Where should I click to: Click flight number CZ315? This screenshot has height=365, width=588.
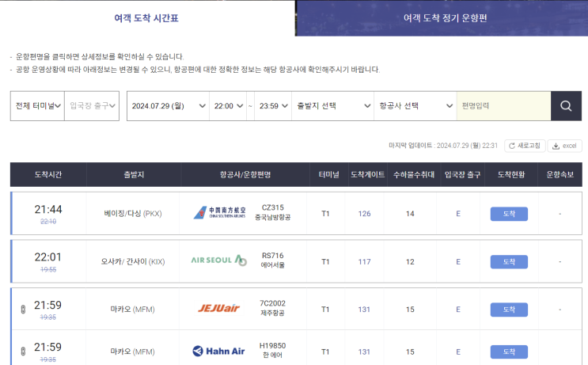(x=272, y=207)
